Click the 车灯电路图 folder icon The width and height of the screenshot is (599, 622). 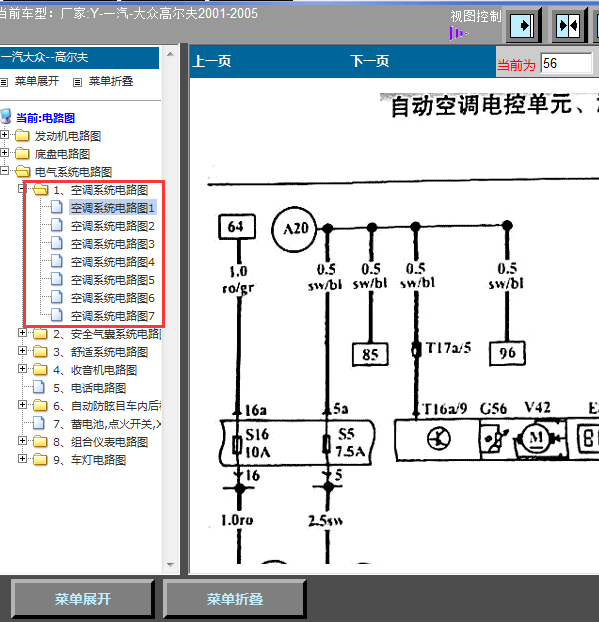[x=40, y=459]
